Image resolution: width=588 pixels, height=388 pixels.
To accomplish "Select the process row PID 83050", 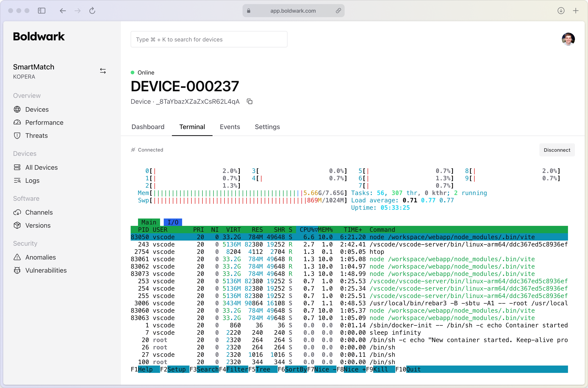I will coord(349,237).
